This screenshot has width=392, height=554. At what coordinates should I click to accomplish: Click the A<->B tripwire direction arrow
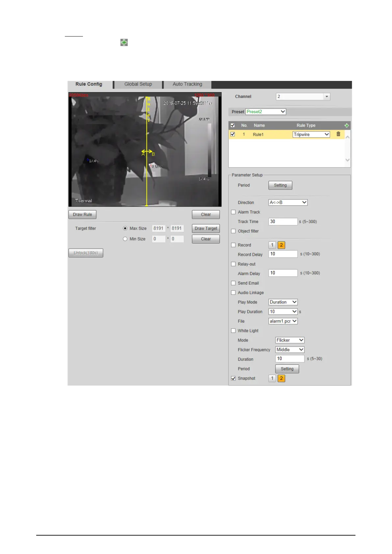[x=147, y=152]
